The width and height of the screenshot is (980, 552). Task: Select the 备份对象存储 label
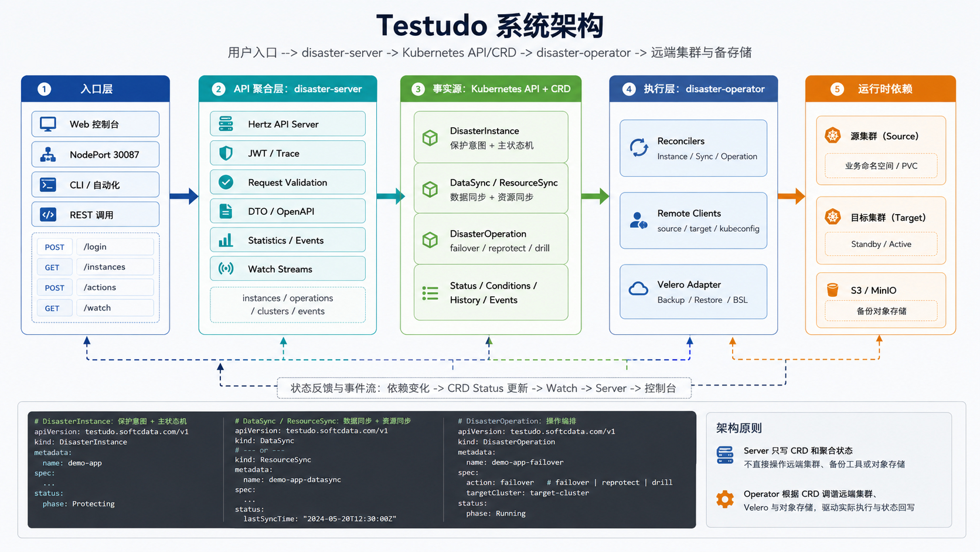(x=881, y=311)
